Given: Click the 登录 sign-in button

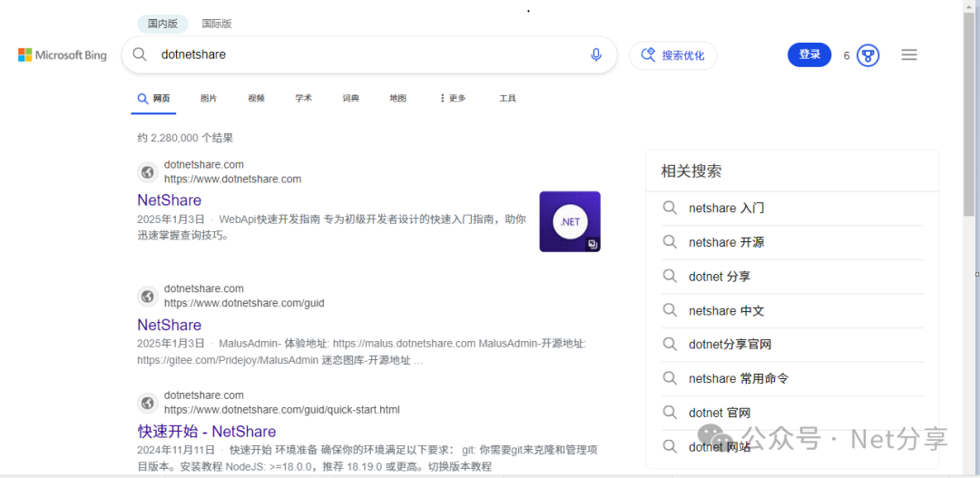Looking at the screenshot, I should (x=809, y=55).
